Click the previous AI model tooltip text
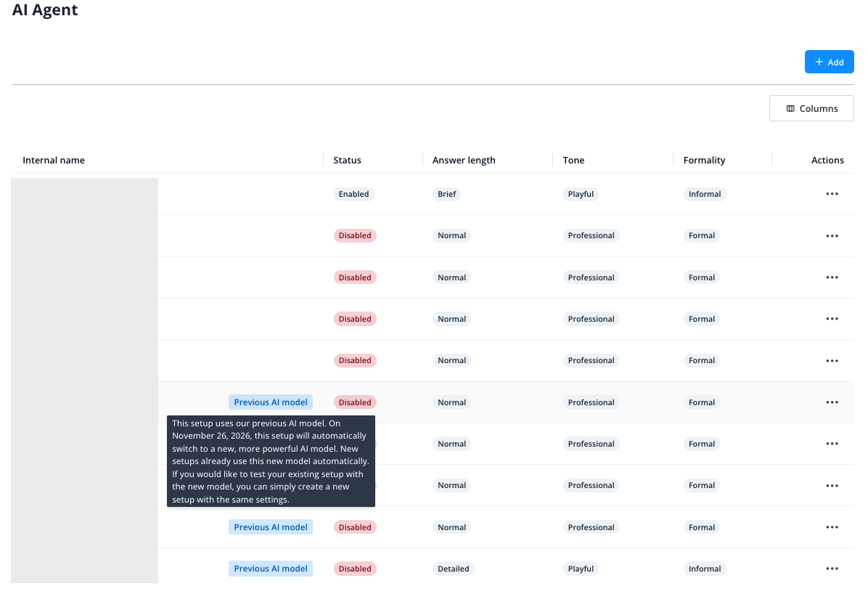The image size is (868, 589). tap(271, 461)
